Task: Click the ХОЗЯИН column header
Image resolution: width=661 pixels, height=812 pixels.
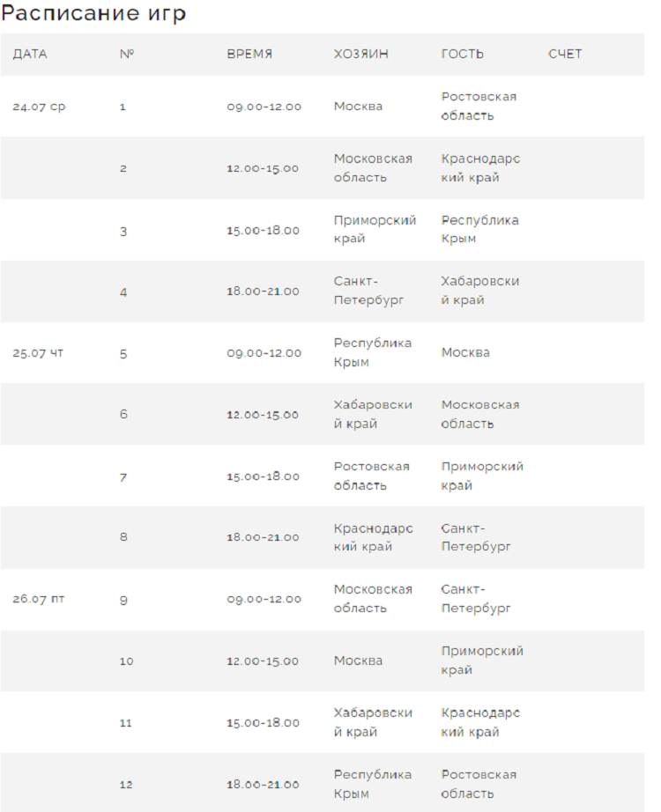Action: (x=360, y=54)
